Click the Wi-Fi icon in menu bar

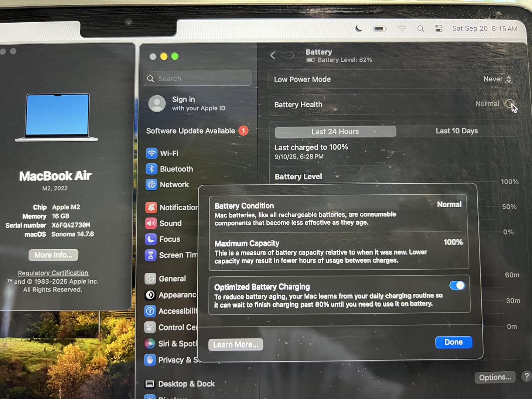click(402, 28)
